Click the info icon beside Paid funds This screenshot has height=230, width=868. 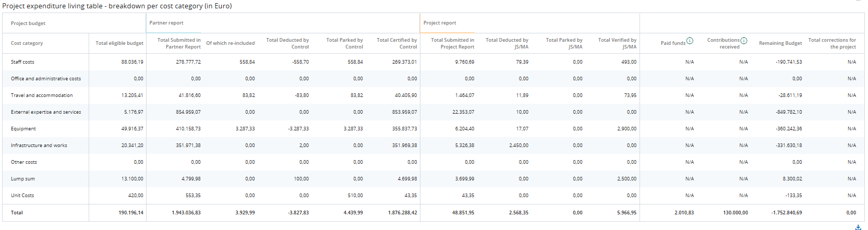(690, 41)
